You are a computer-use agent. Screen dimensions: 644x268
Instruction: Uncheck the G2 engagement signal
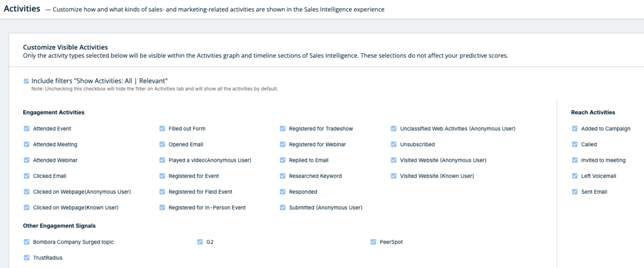point(200,242)
